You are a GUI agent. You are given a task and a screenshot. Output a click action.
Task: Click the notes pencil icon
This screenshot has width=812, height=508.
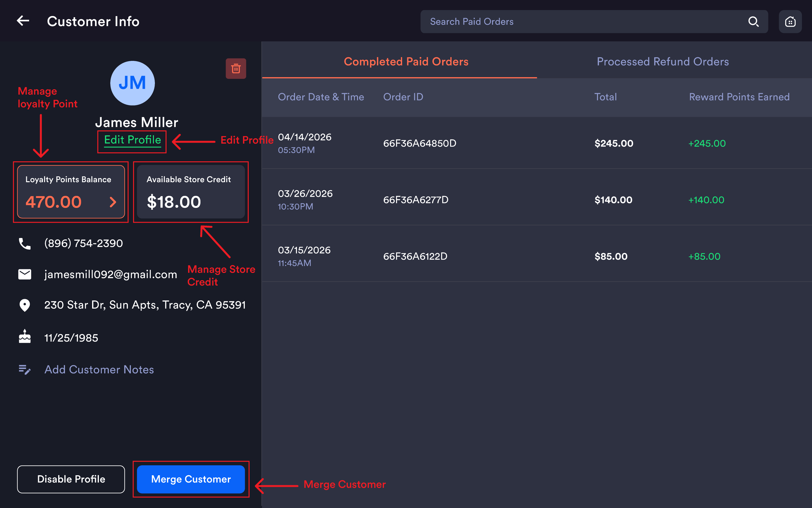coord(24,369)
